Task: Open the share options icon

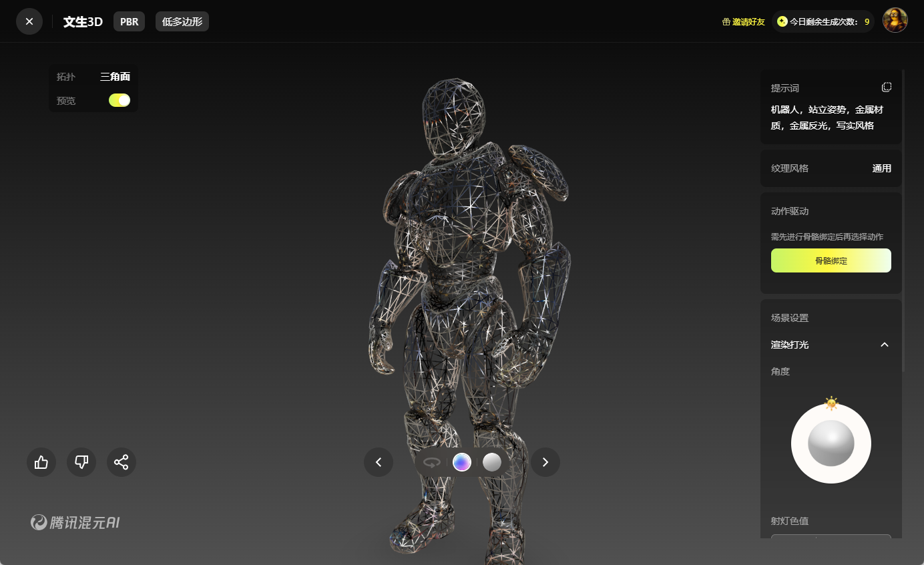Action: click(x=122, y=462)
